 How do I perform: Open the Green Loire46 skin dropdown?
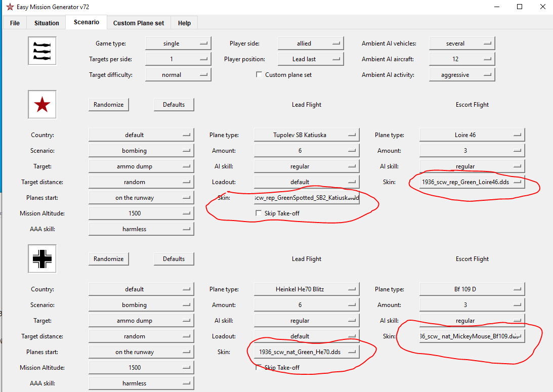472,182
